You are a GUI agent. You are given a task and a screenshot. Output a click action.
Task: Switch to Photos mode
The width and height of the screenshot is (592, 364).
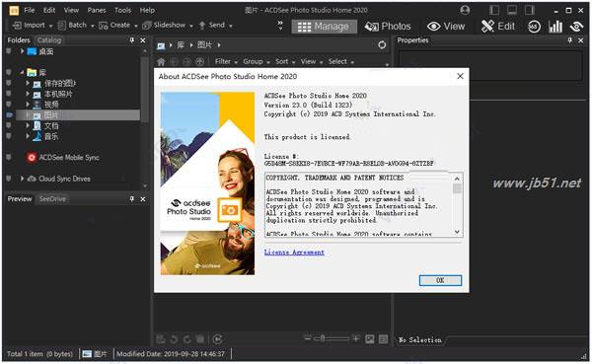[x=388, y=27]
